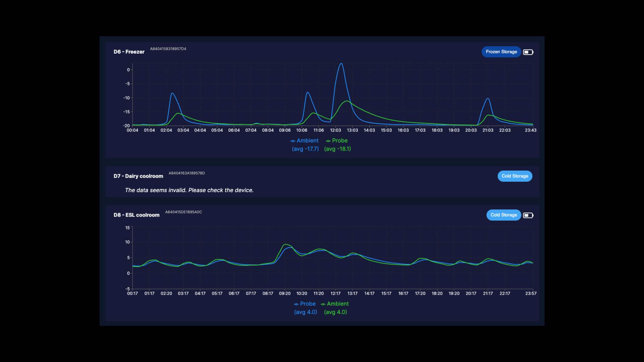Click the D6 Freezer battery icon
Image resolution: width=644 pixels, height=362 pixels.
point(528,52)
